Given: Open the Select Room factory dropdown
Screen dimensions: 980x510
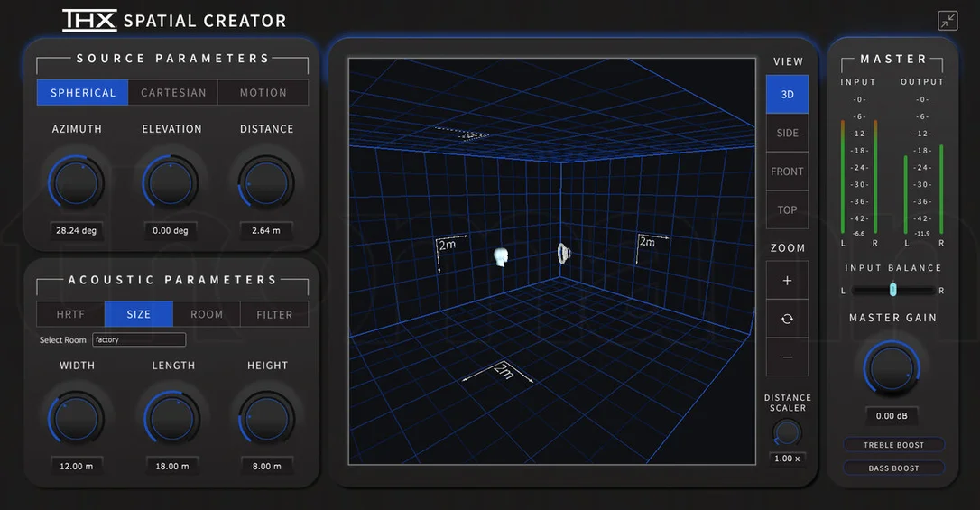Looking at the screenshot, I should (139, 339).
